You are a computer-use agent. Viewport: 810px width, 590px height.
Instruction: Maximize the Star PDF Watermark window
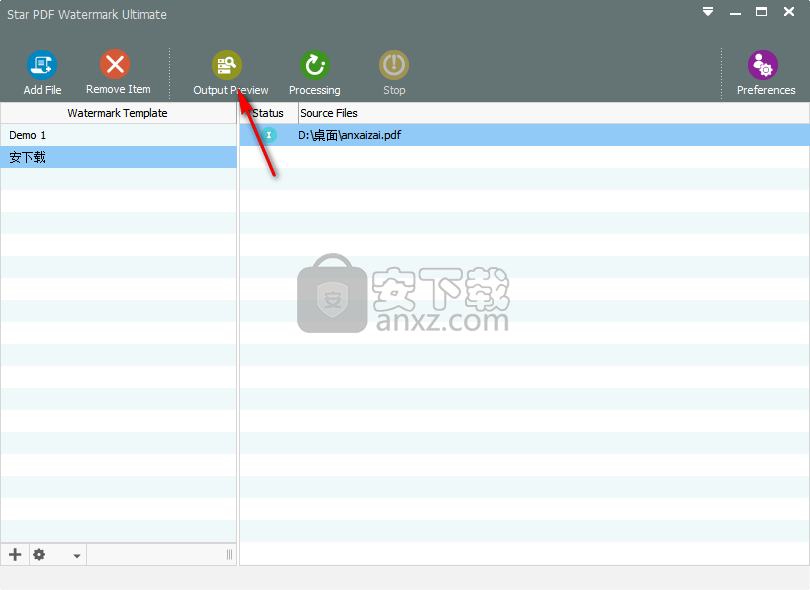(x=761, y=11)
